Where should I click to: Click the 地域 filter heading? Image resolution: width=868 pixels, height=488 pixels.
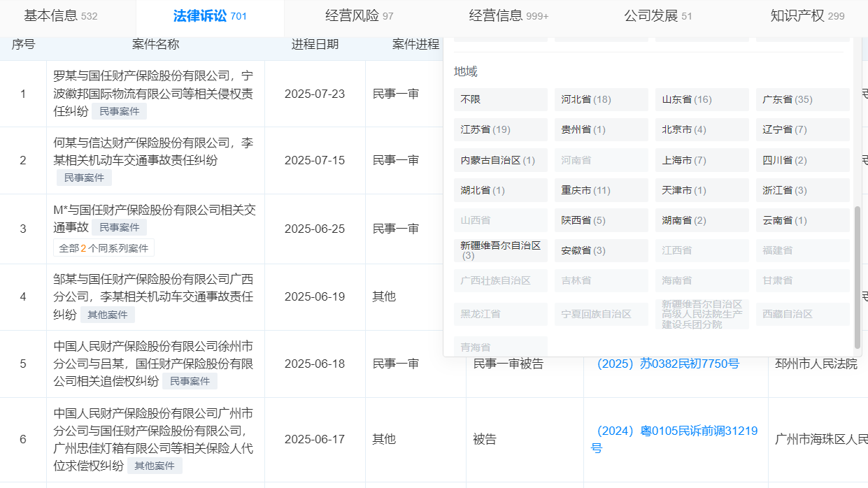(466, 71)
